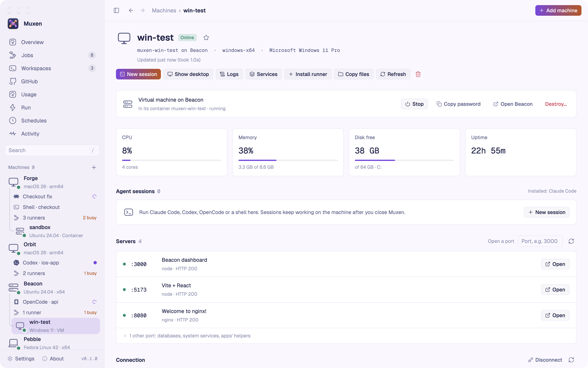Go back with the left arrow

point(131,10)
